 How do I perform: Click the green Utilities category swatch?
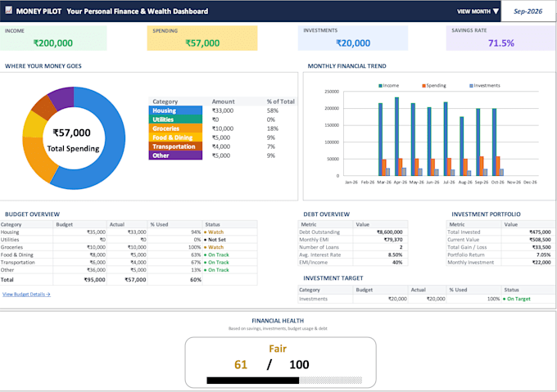[x=175, y=119]
